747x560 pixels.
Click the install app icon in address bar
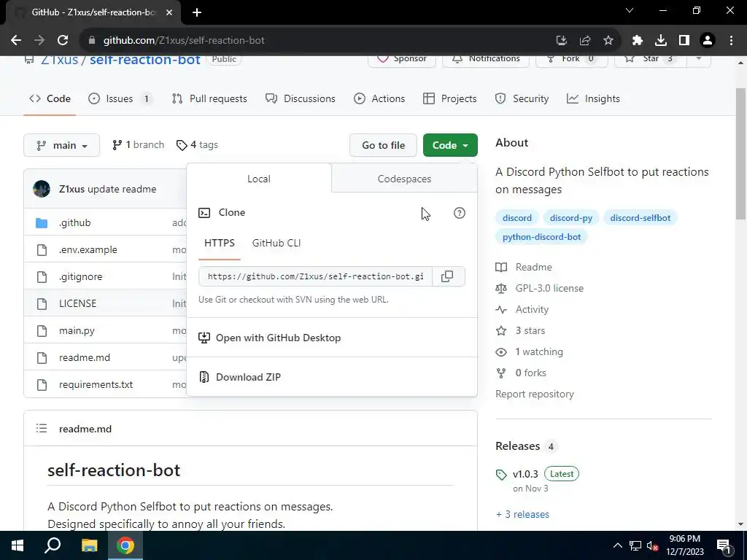562,41
